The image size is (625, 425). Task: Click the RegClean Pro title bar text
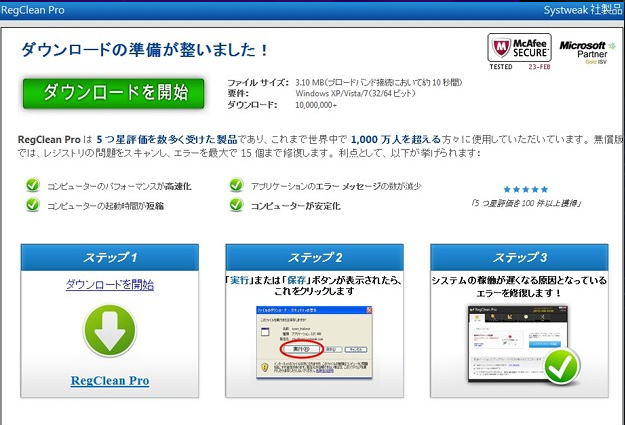[x=33, y=10]
